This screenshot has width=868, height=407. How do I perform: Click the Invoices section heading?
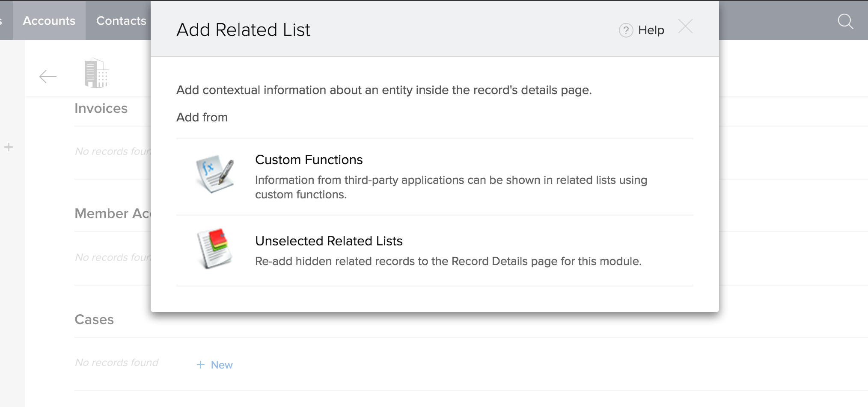click(x=101, y=109)
